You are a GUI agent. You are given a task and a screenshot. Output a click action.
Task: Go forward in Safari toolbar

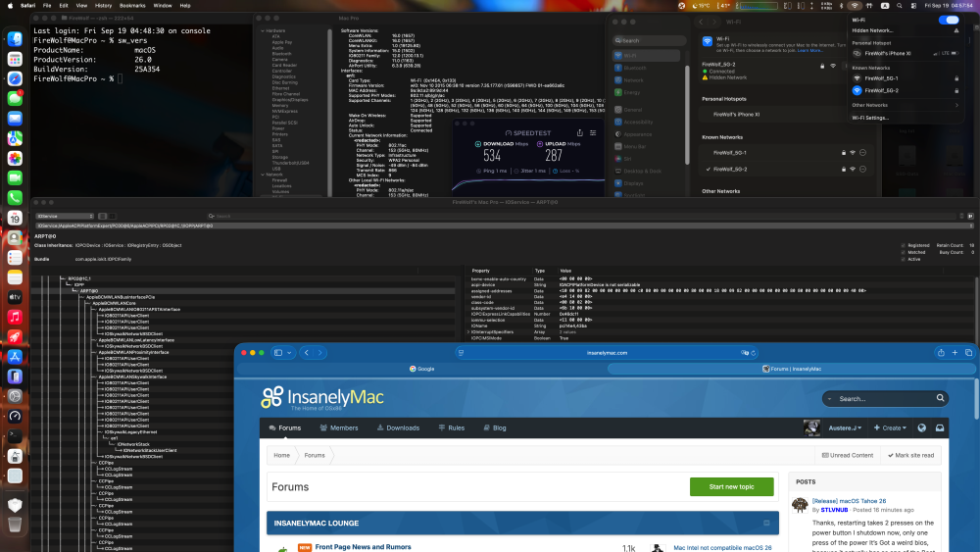coord(320,353)
